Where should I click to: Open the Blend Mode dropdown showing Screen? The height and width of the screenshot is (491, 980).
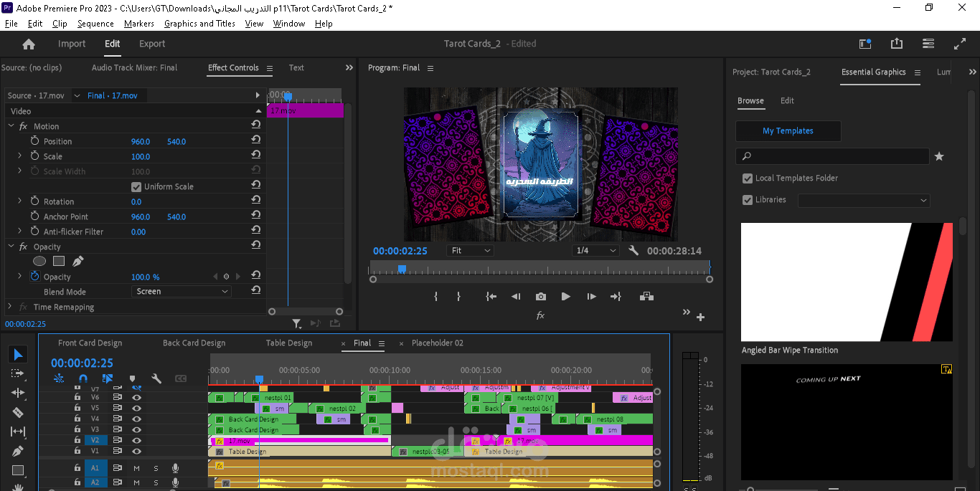coord(182,292)
